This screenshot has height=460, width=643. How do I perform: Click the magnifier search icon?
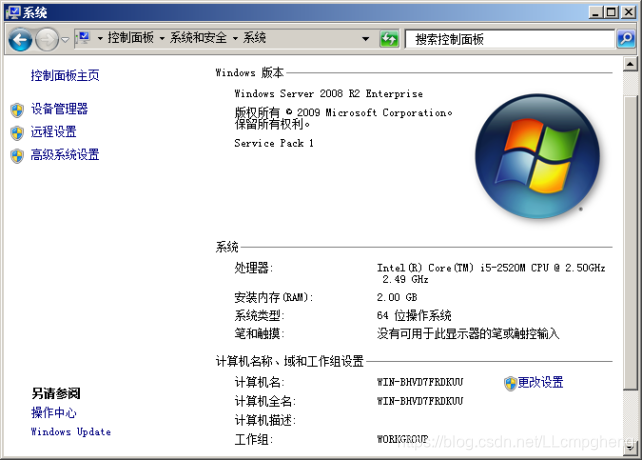[626, 39]
